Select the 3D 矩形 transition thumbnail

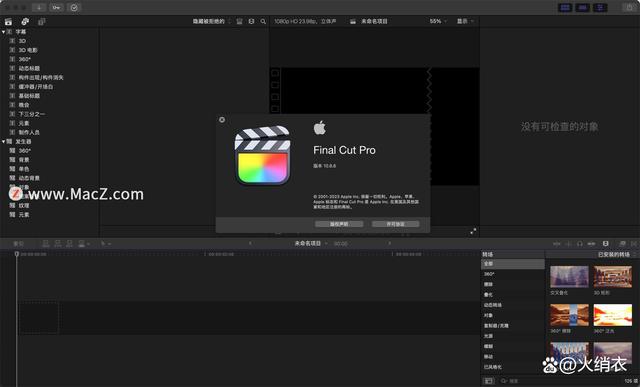coord(613,277)
